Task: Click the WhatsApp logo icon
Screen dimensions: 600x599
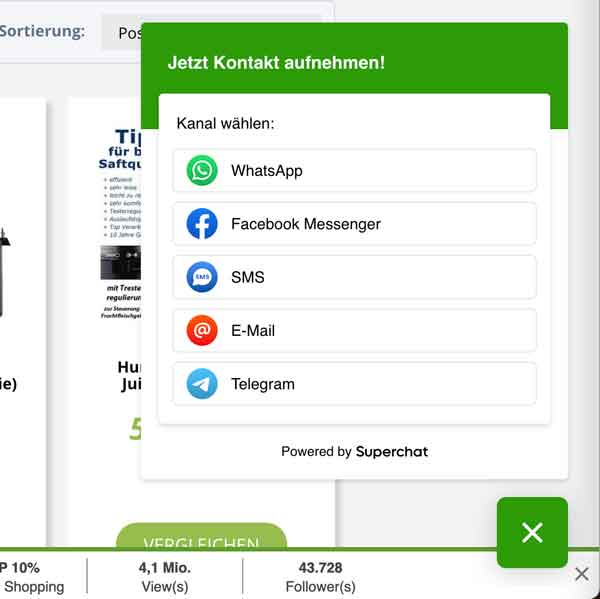Action: (202, 170)
